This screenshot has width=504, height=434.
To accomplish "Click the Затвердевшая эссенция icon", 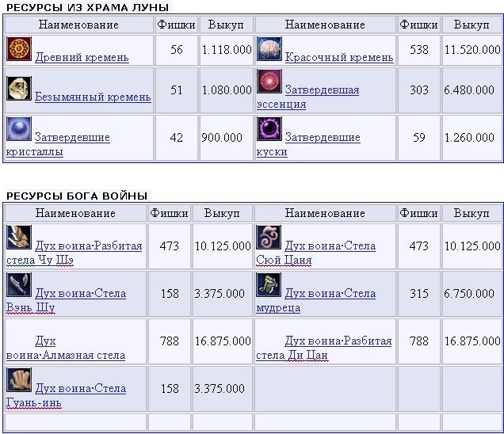I will point(269,82).
